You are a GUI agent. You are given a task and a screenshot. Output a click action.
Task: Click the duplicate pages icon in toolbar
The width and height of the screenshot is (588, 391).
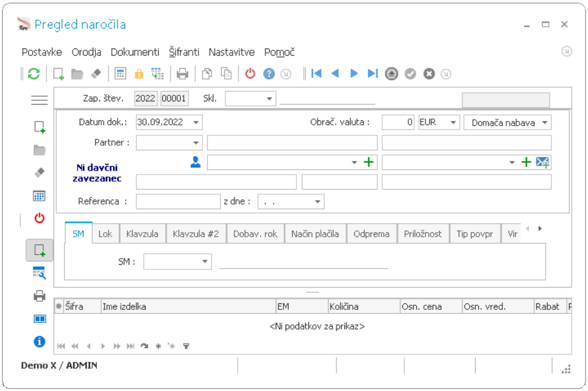point(226,74)
